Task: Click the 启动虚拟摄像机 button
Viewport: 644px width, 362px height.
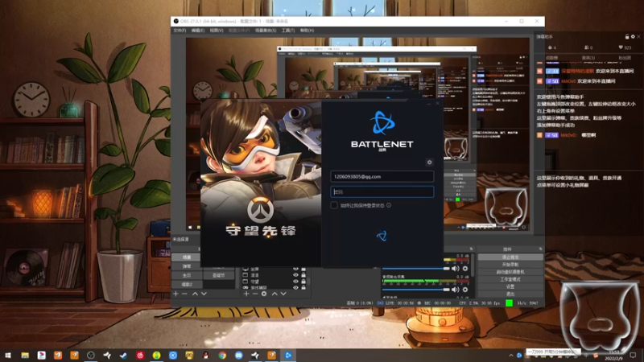Action: 510,272
